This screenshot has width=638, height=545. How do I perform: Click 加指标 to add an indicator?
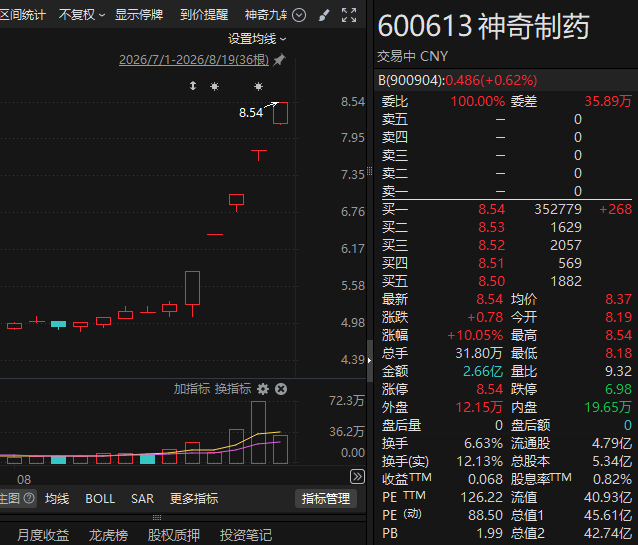tap(192, 389)
